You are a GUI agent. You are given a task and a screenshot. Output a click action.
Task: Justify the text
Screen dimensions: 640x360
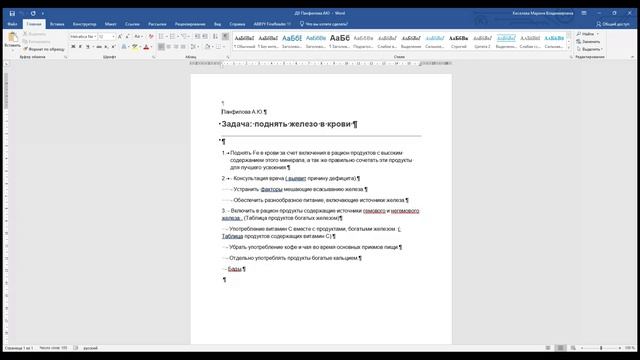(x=183, y=47)
